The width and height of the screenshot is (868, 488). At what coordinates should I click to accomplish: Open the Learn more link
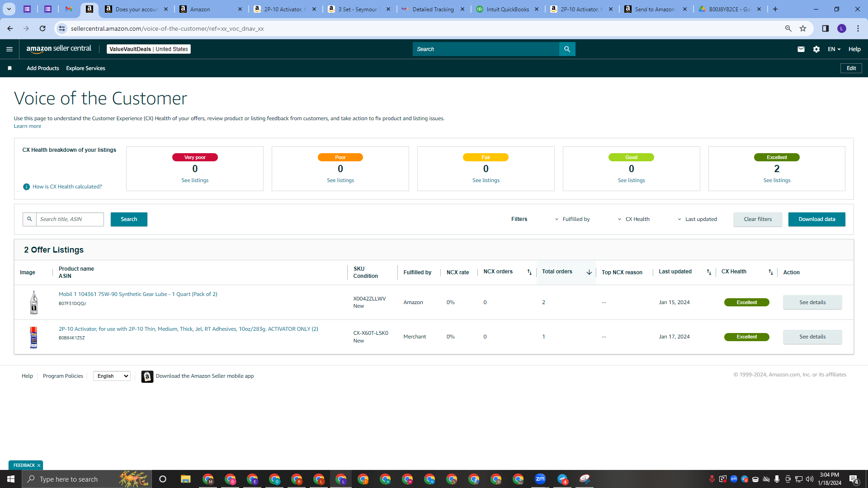click(28, 126)
